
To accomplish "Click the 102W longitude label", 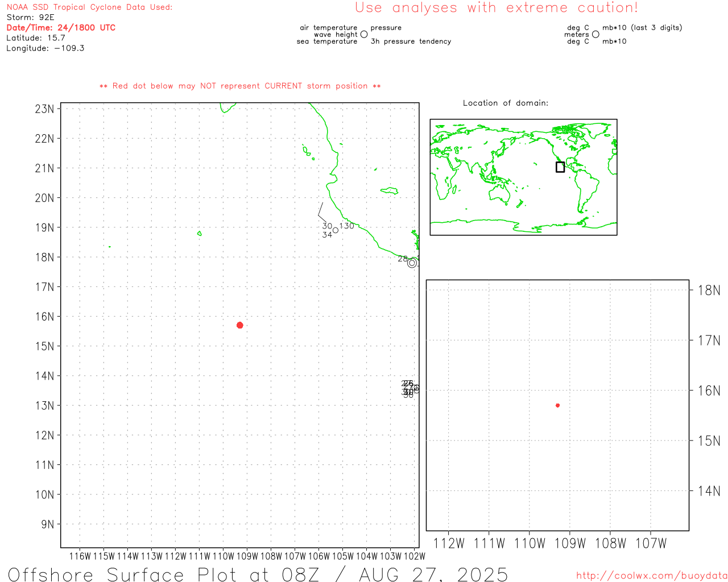I will [414, 556].
